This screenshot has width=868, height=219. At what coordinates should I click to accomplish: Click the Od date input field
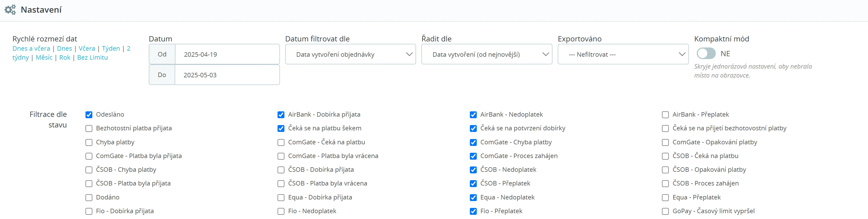[x=227, y=54]
